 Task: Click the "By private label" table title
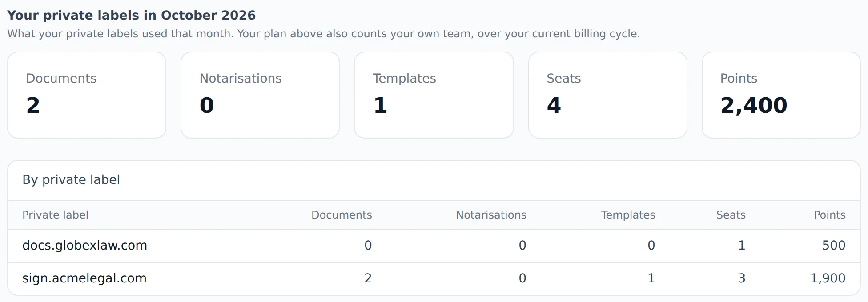pyautogui.click(x=71, y=179)
